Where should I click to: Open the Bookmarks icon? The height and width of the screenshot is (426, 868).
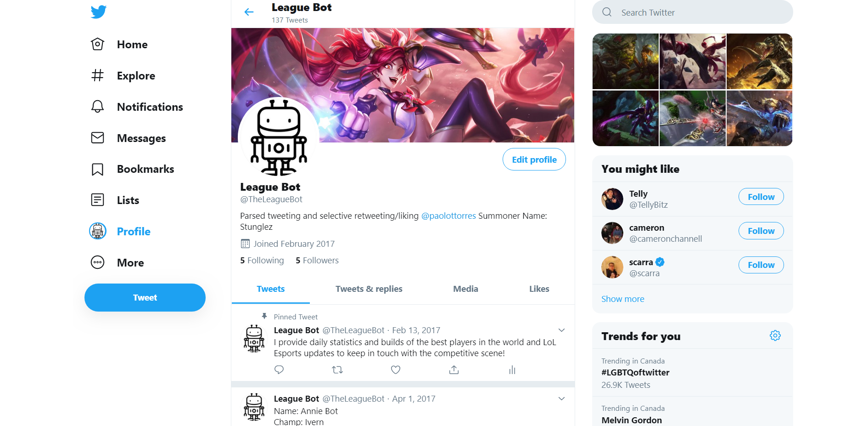point(97,169)
